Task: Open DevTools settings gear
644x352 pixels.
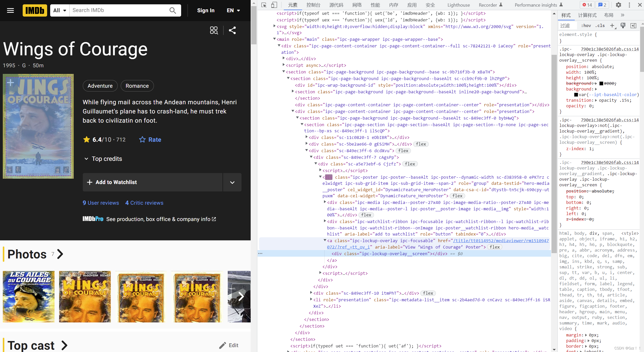Action: coord(619,5)
